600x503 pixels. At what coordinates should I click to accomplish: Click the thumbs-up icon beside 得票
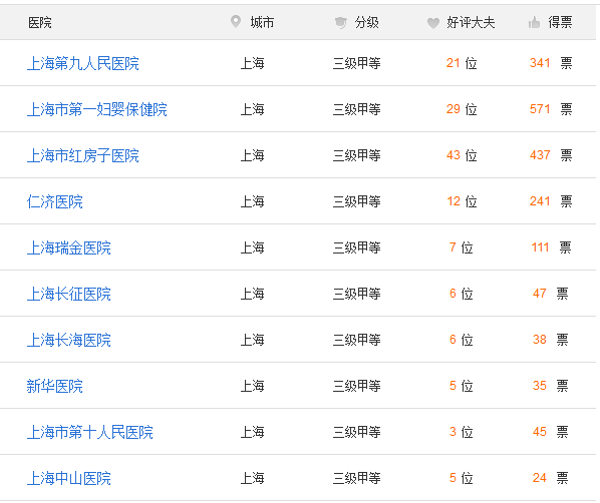click(x=534, y=23)
